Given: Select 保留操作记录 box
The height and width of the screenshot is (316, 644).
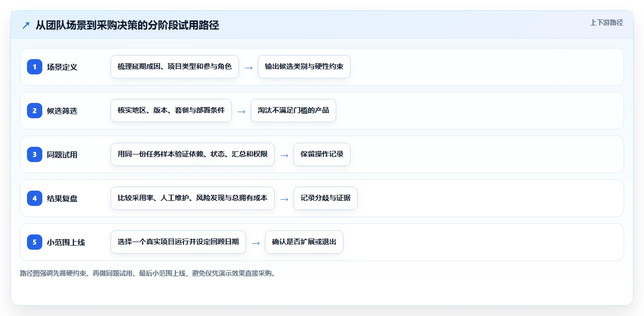Looking at the screenshot, I should (x=322, y=154).
